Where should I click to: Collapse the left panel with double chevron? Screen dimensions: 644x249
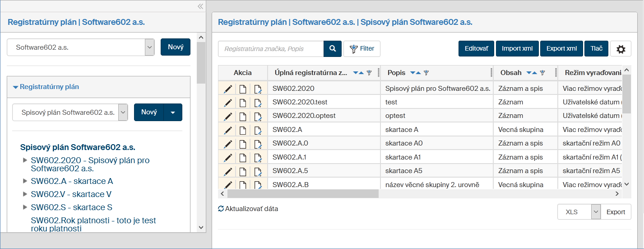coord(200,6)
